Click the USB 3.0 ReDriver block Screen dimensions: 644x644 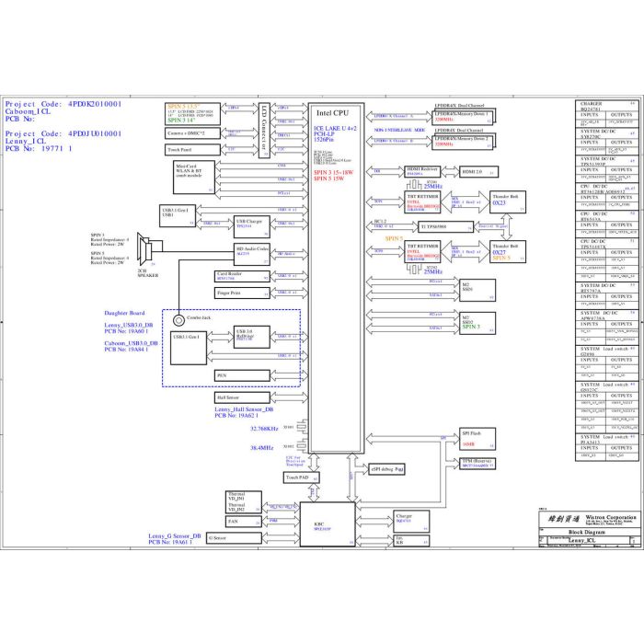click(252, 337)
